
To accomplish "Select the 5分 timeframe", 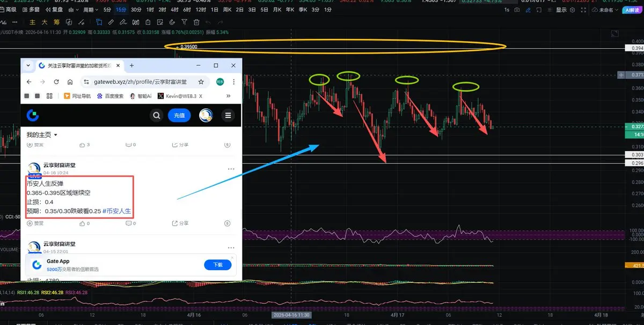I will (107, 10).
